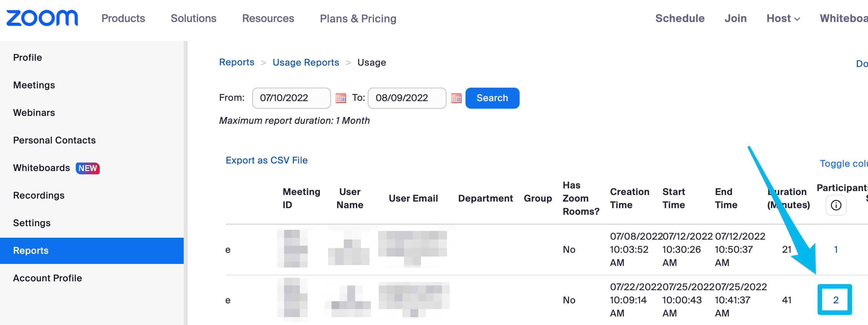868x325 pixels.
Task: Open Account Profile in the sidebar
Action: tap(48, 278)
